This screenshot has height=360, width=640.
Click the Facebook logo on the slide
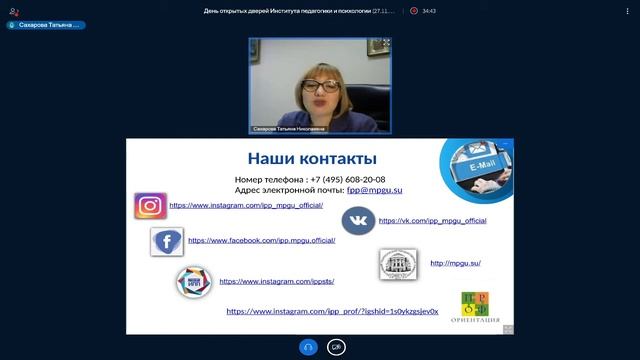click(167, 242)
